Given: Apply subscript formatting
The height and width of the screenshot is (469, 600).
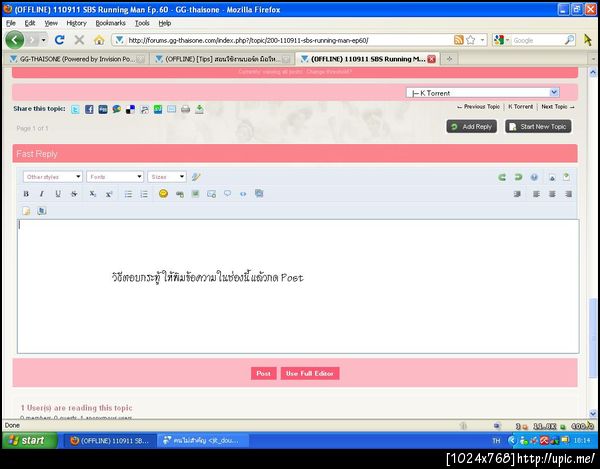Looking at the screenshot, I should [x=93, y=194].
